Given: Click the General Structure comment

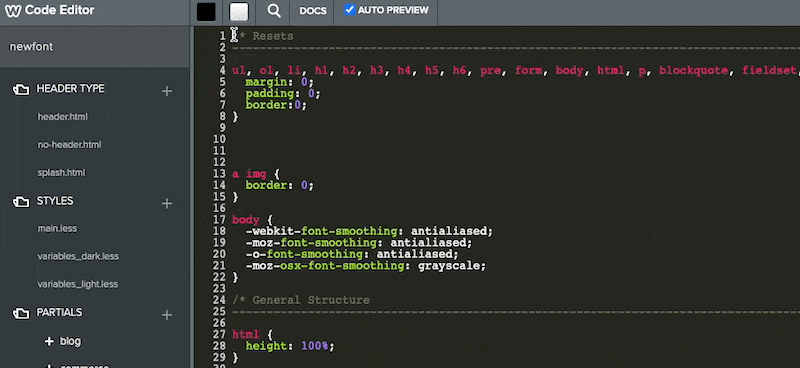Looking at the screenshot, I should [301, 300].
